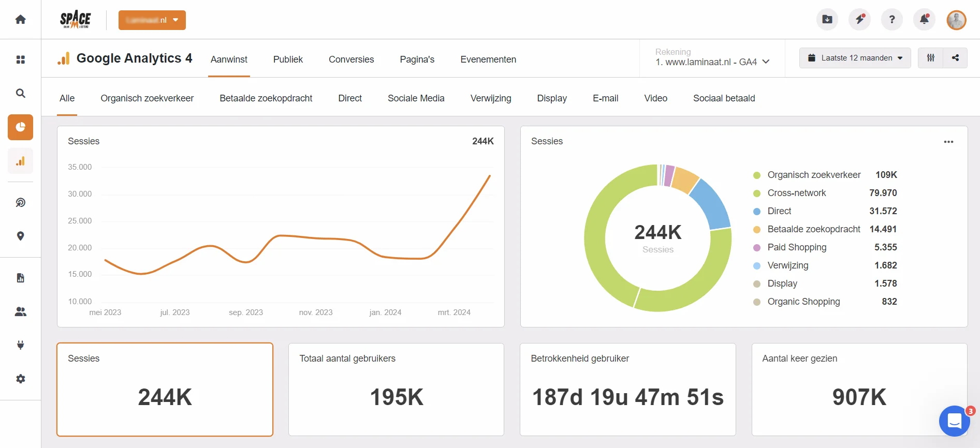The height and width of the screenshot is (448, 980).
Task: Select the Sociale Media channel tab
Action: (416, 98)
